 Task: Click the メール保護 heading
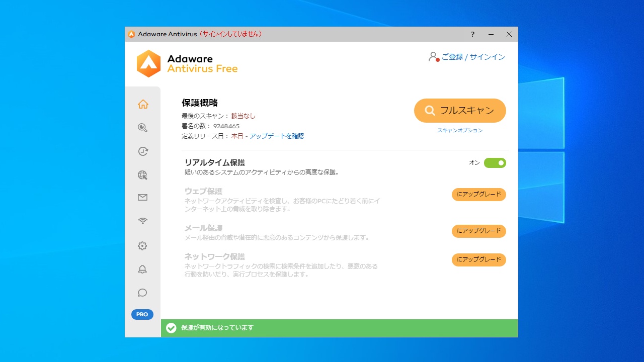tap(203, 228)
